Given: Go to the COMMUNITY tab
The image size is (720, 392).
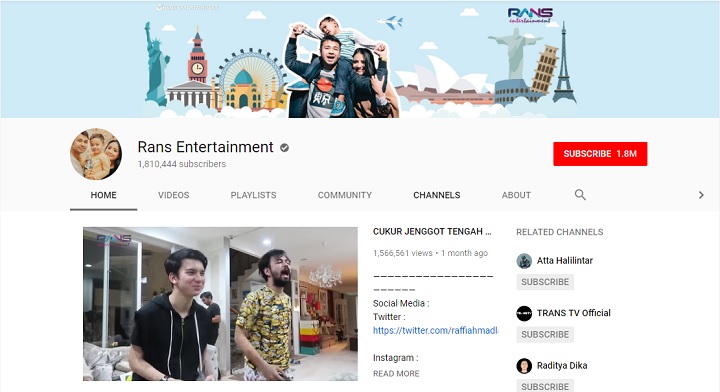Looking at the screenshot, I should coord(345,195).
